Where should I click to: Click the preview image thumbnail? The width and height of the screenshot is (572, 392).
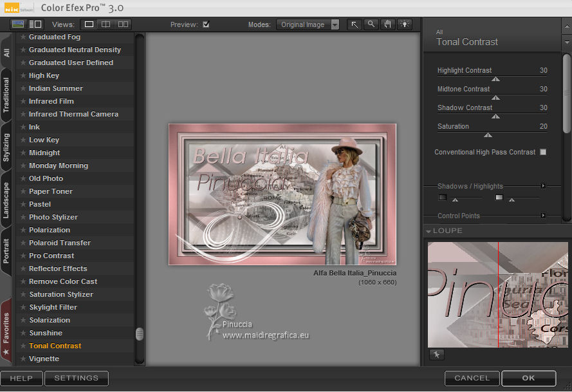(282, 194)
